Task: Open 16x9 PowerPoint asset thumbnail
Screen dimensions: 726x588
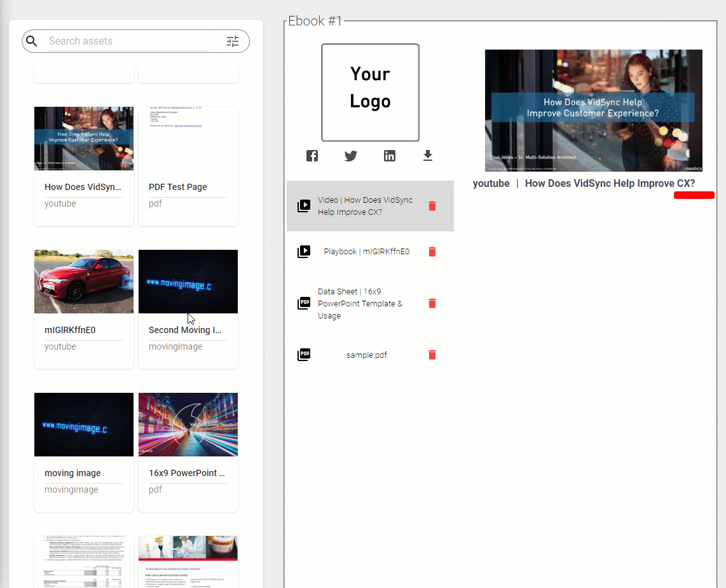Action: click(188, 425)
